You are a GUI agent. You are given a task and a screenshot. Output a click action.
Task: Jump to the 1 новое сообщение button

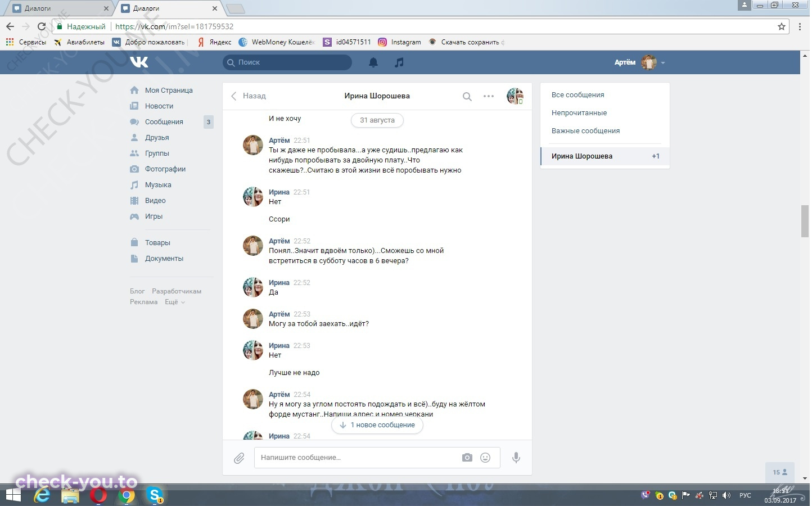point(377,425)
